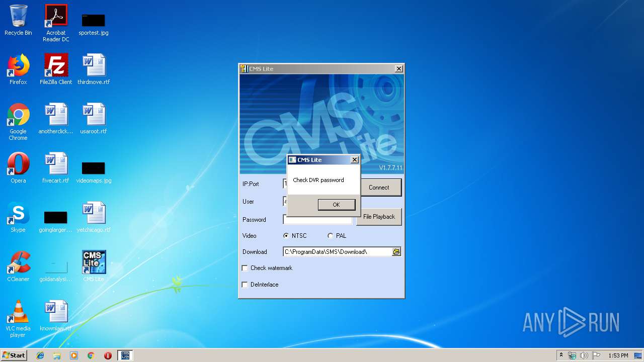Select the thirdmove.rtf document
The image size is (644, 362).
94,69
